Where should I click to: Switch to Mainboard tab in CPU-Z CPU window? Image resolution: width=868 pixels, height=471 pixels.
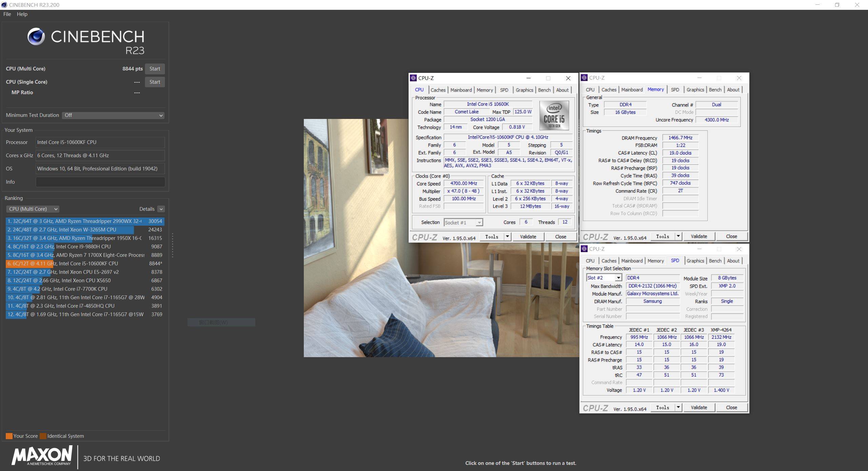click(x=461, y=90)
